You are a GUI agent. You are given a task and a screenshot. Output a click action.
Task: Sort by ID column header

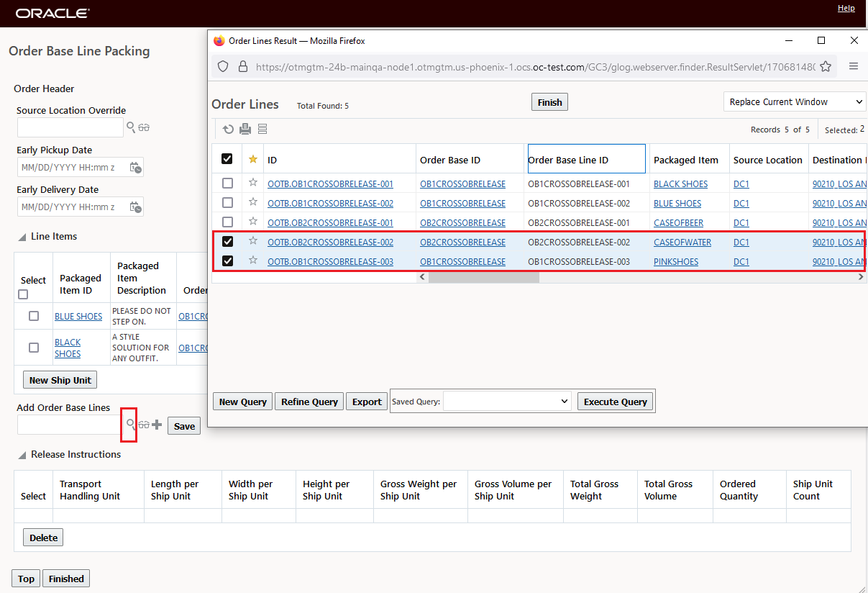coord(272,160)
